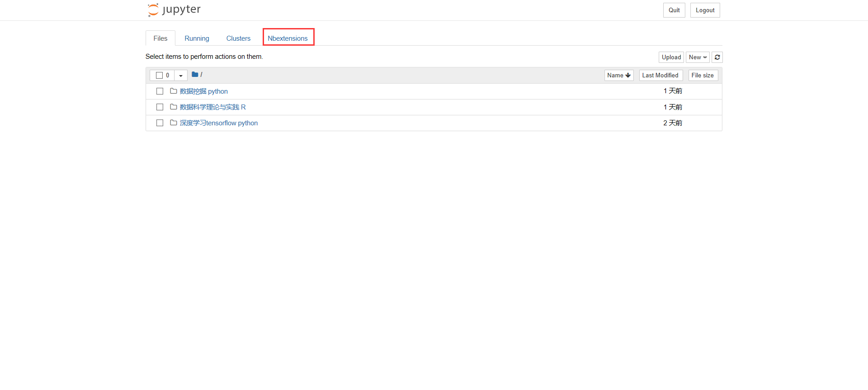Switch to the Running tab
868x390 pixels.
pos(197,38)
